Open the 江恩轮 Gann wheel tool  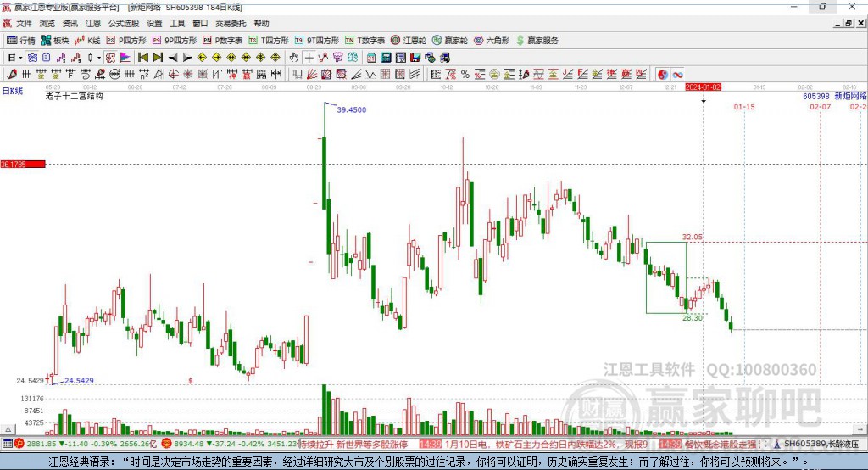[409, 41]
